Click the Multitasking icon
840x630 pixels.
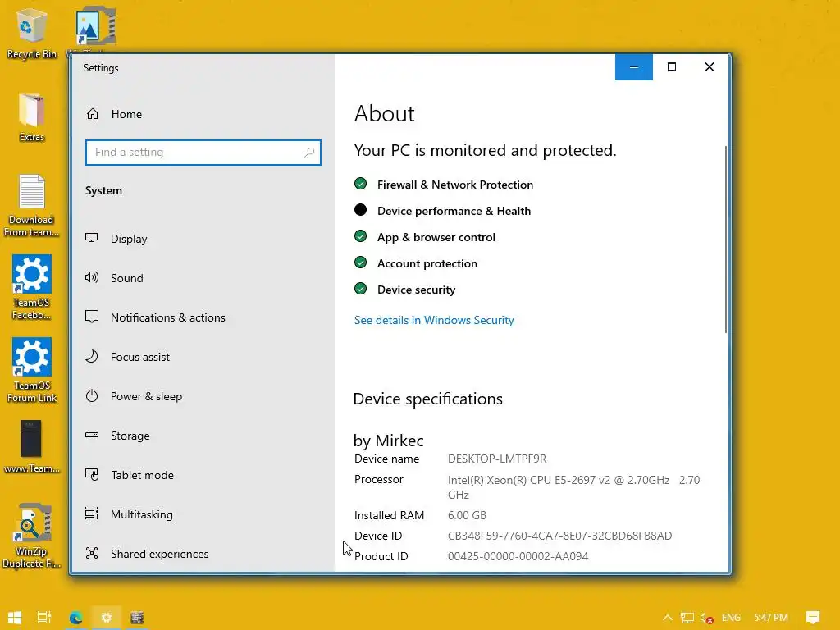point(92,514)
